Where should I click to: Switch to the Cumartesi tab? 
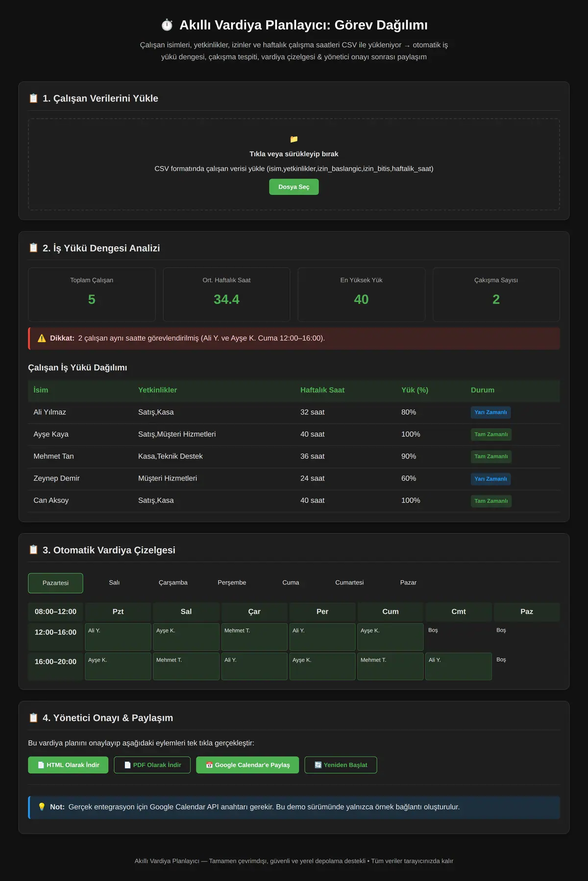click(x=349, y=583)
